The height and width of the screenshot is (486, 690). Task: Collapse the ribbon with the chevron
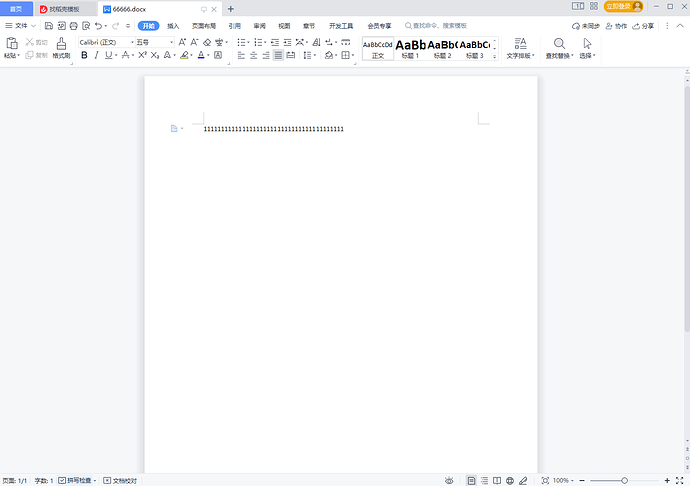[680, 26]
